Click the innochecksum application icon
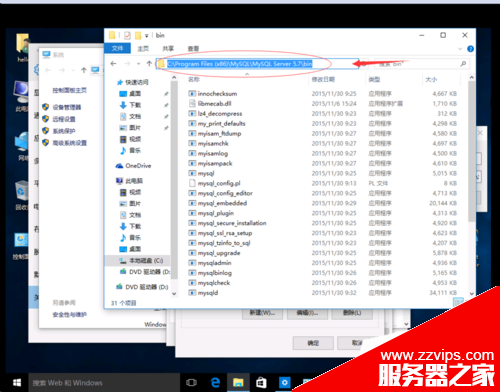 tap(192, 94)
